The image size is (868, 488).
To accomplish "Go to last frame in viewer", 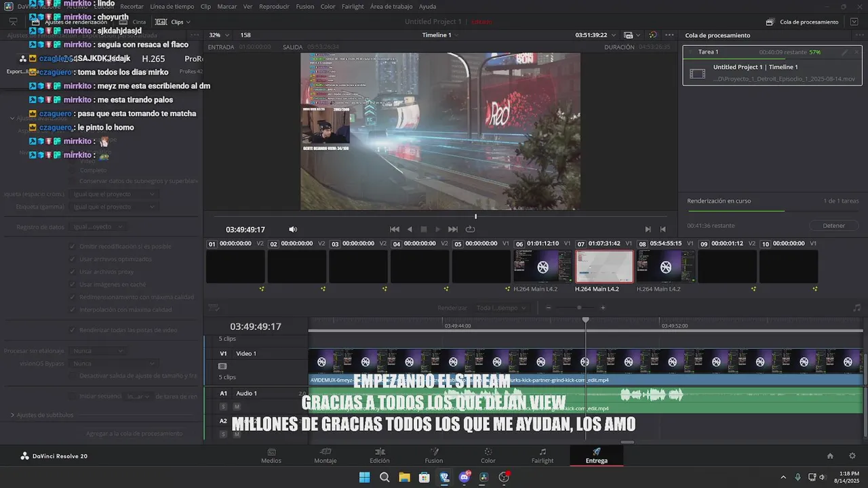I will pyautogui.click(x=453, y=229).
